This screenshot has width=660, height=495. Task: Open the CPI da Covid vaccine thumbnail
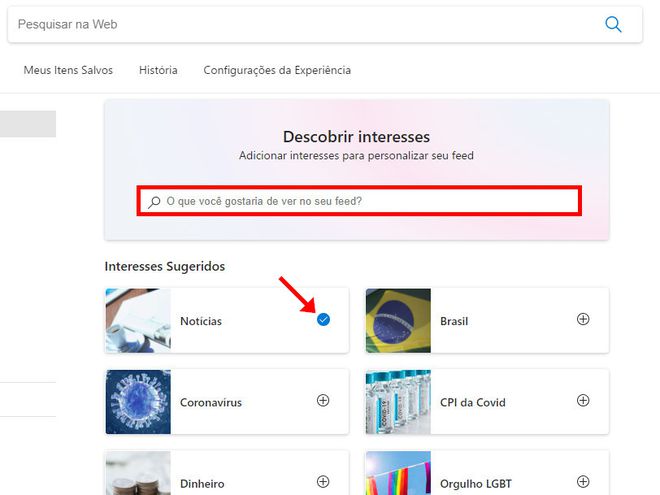pyautogui.click(x=398, y=402)
